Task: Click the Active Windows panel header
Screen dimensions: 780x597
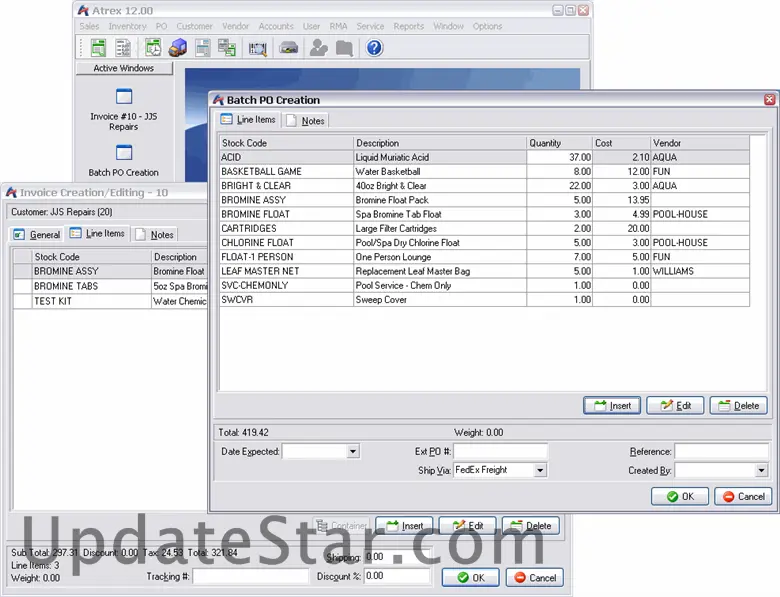Action: pyautogui.click(x=124, y=68)
